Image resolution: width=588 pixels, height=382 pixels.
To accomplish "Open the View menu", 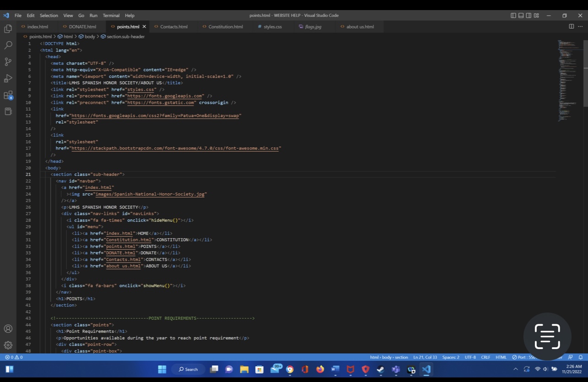I will [68, 15].
